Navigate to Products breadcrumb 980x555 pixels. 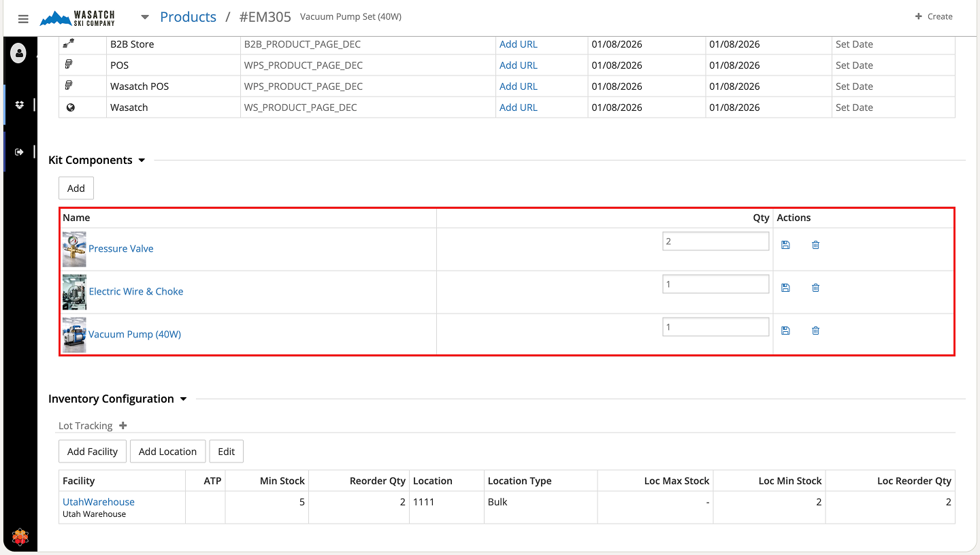tap(188, 17)
